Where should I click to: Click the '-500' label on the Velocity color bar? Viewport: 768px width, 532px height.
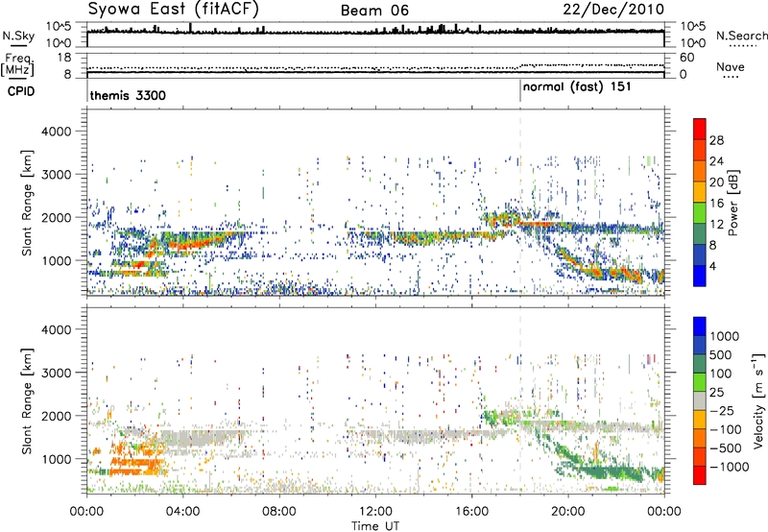click(x=725, y=448)
